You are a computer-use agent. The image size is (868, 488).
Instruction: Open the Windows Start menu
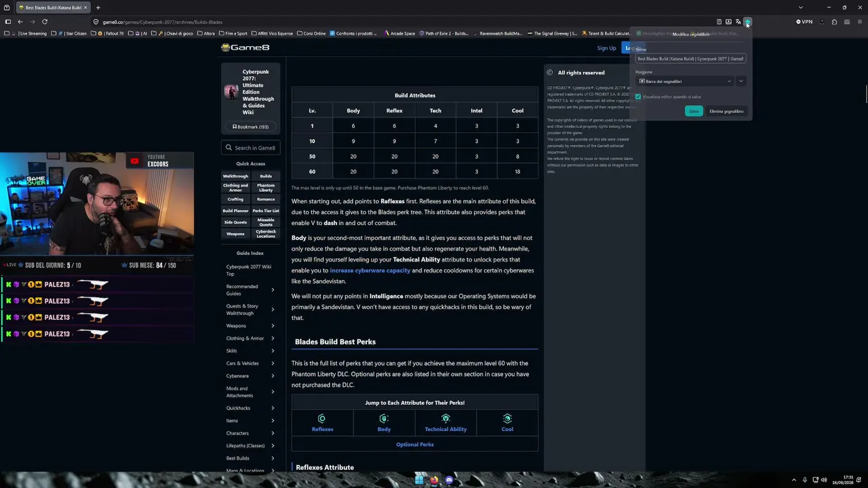click(419, 480)
